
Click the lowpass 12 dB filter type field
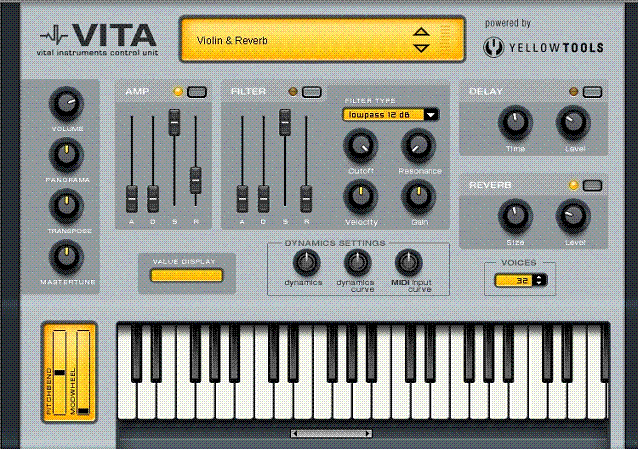[383, 115]
